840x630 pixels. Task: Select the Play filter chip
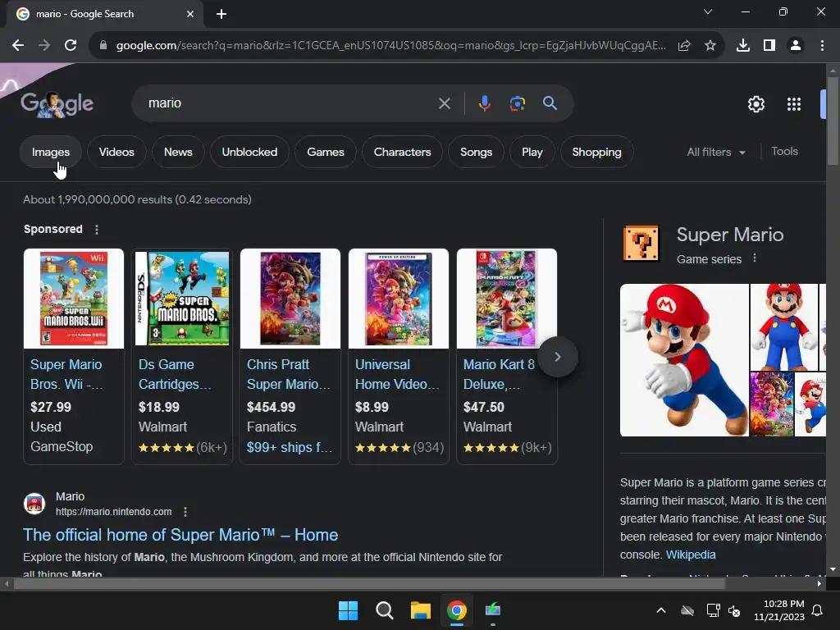click(x=532, y=152)
